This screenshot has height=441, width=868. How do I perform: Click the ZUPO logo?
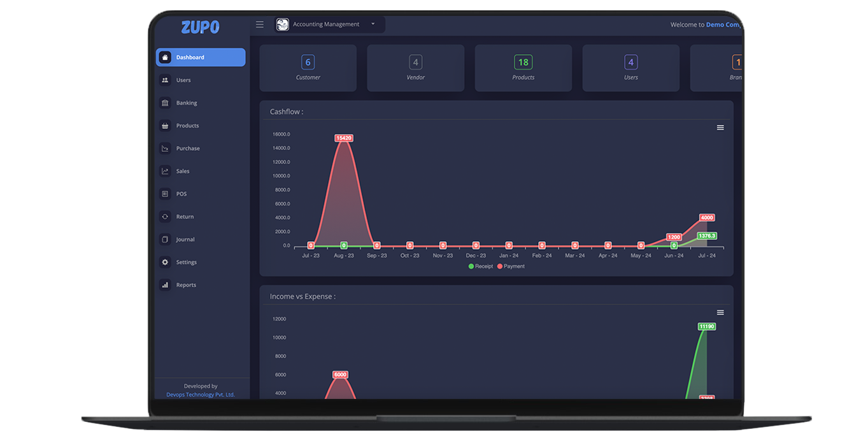point(200,27)
